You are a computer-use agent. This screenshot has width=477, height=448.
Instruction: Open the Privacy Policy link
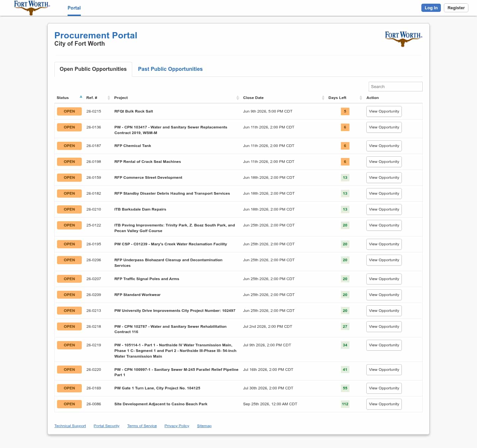tap(177, 426)
